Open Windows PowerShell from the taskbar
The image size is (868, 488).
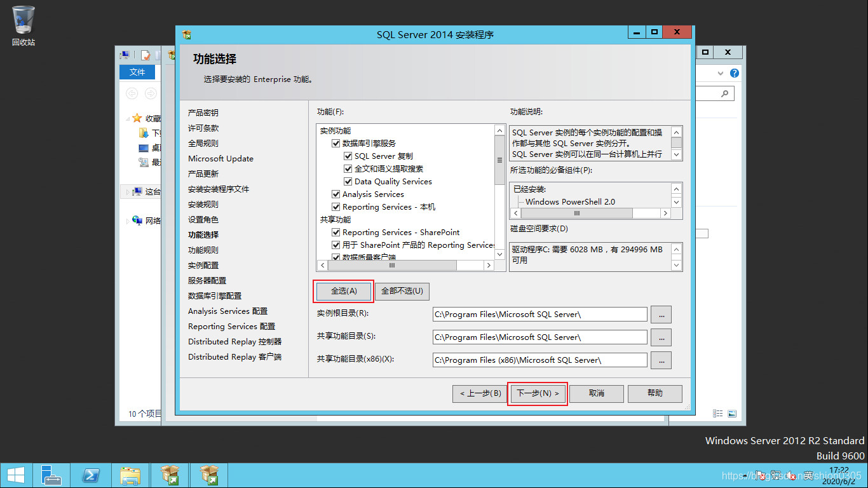coord(91,475)
